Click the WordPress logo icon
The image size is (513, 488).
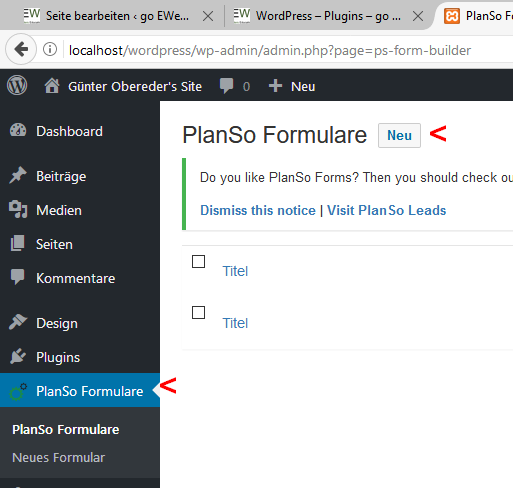click(x=17, y=86)
